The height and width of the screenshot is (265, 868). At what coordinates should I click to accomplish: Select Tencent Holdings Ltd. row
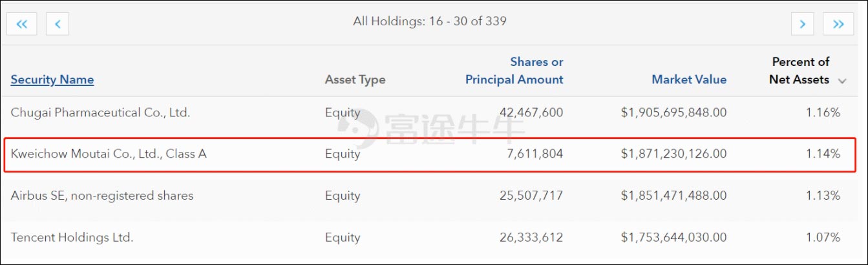[x=72, y=237]
